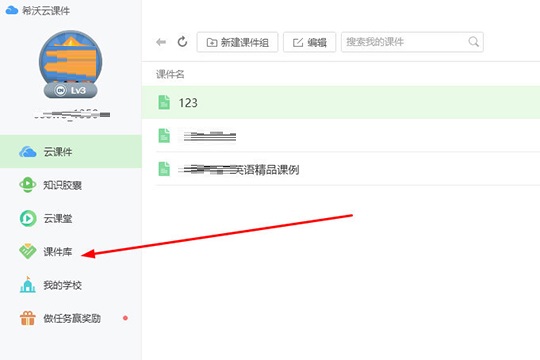Click the file icon of 英语精品课例
Viewport: 540px width, 360px height.
click(x=164, y=169)
